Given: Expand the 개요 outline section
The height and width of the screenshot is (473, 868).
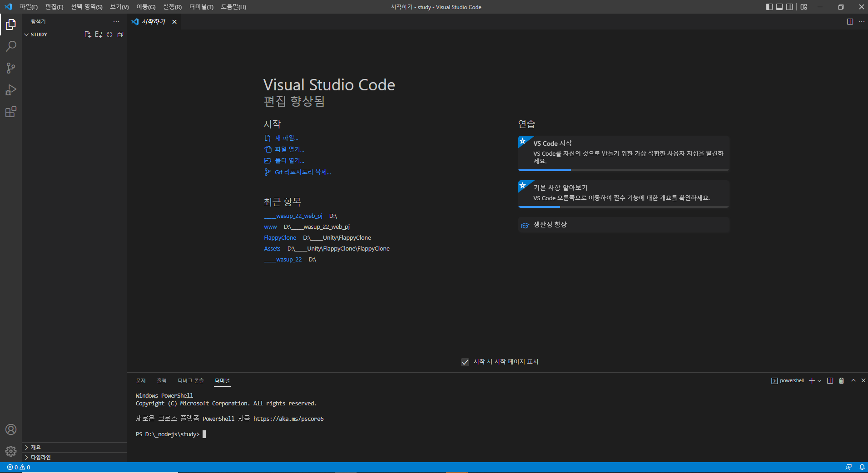Looking at the screenshot, I should coord(74,447).
